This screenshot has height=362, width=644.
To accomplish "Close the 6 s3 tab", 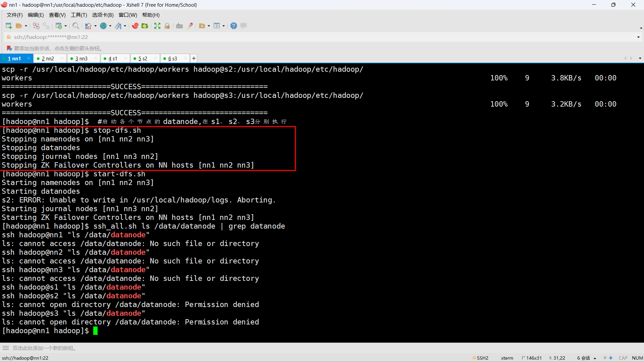I will coord(185,58).
